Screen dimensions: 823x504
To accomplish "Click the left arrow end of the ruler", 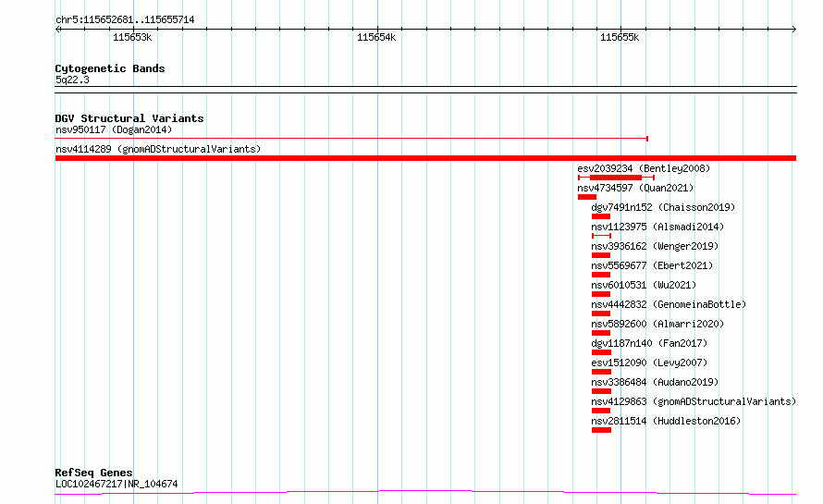I will tap(57, 30).
